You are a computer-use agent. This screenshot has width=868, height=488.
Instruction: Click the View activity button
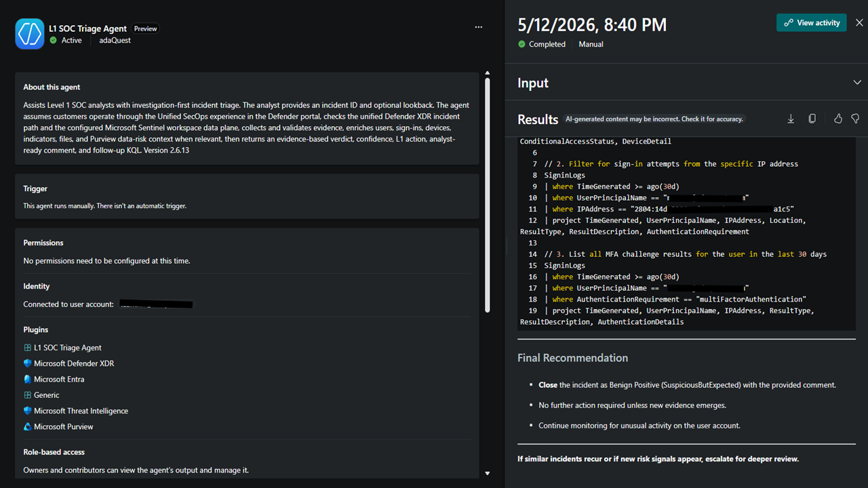(x=812, y=22)
